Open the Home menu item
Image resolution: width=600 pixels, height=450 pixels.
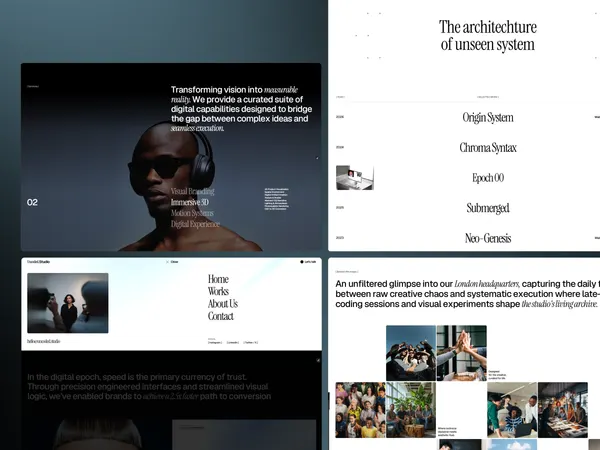(x=218, y=279)
